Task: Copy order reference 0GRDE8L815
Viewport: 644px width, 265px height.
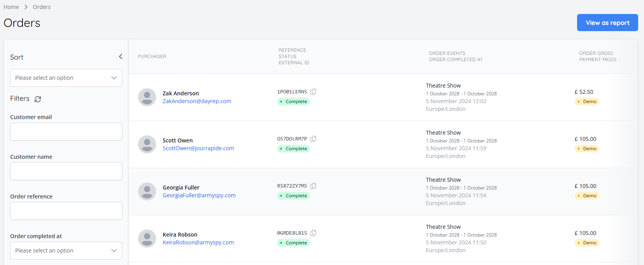Action: (x=313, y=233)
